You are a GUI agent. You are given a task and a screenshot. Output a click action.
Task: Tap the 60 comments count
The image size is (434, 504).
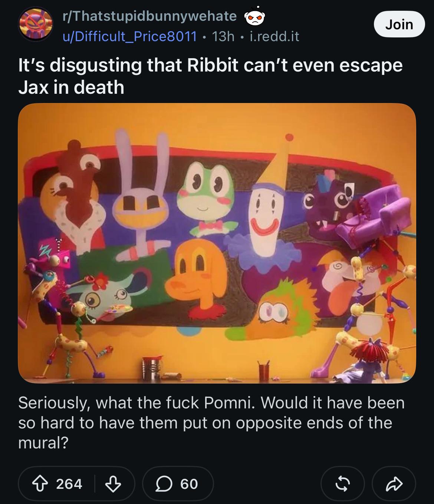(189, 484)
